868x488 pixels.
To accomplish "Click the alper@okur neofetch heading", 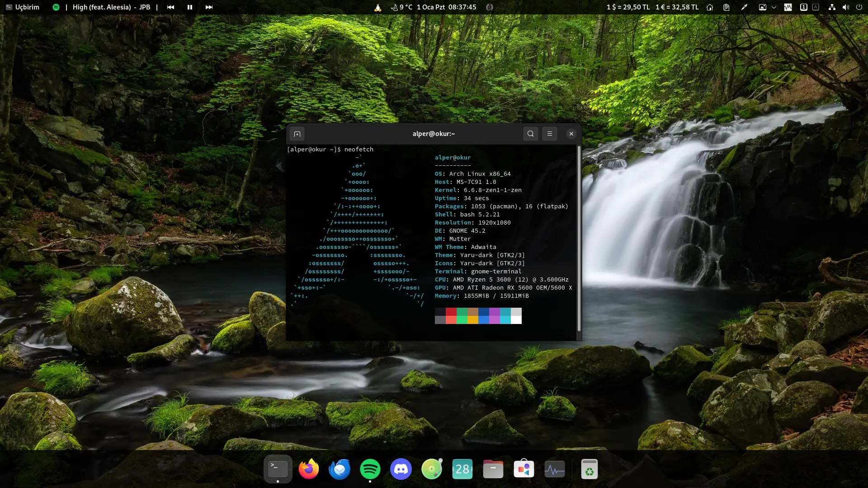I will click(x=453, y=157).
